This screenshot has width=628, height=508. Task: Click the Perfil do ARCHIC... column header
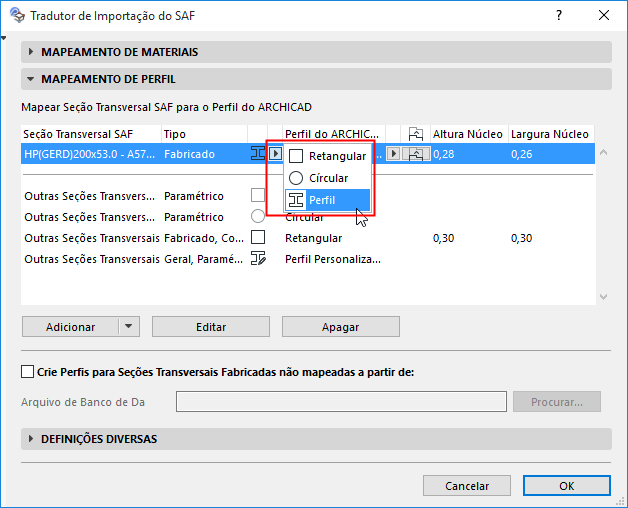click(x=334, y=134)
